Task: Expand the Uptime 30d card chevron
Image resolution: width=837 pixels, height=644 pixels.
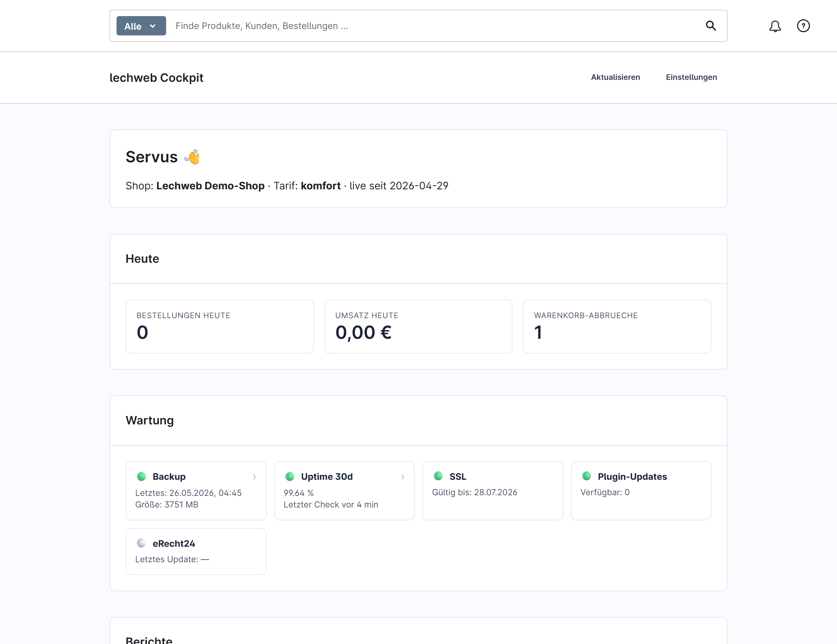Action: click(x=403, y=477)
